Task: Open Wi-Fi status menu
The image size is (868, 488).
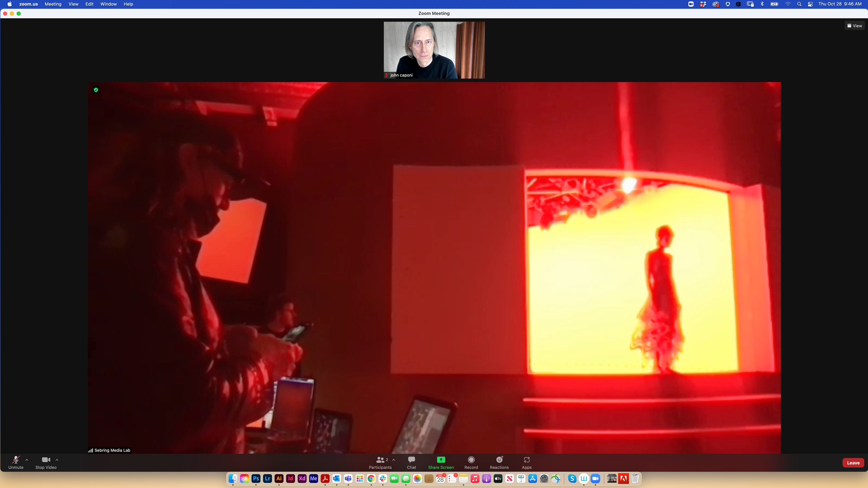Action: (x=788, y=4)
